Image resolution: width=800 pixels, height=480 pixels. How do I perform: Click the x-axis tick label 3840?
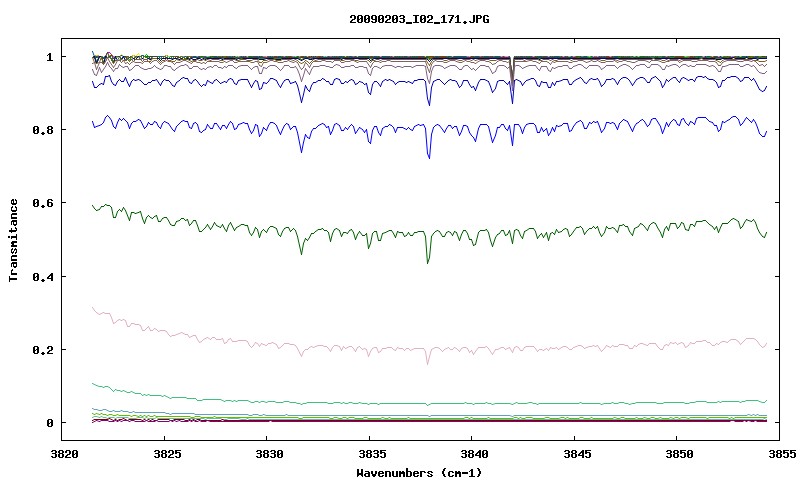474,454
